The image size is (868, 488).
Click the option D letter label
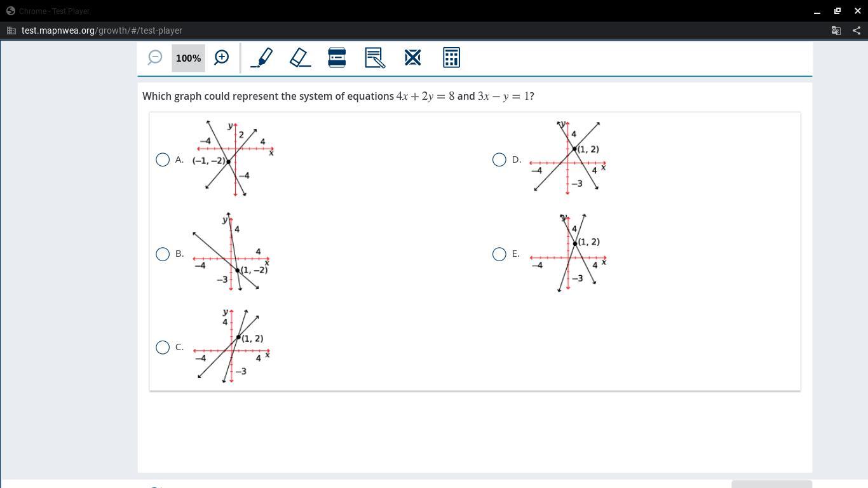click(x=517, y=159)
